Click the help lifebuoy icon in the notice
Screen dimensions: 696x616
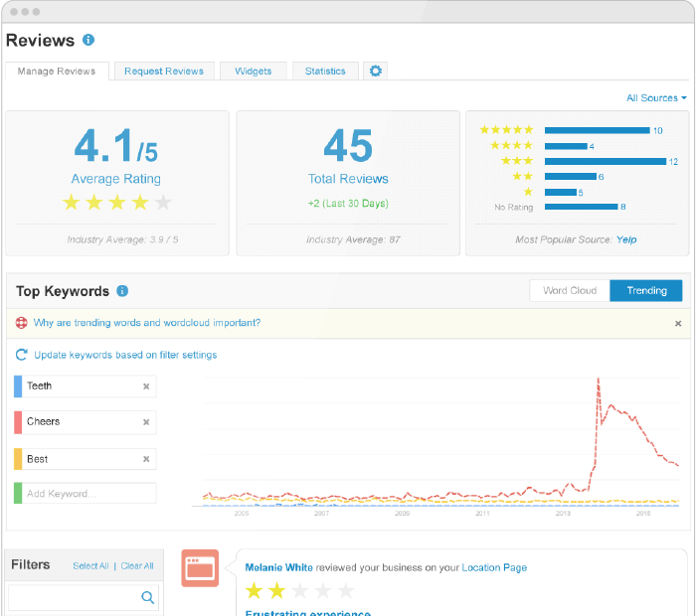[22, 323]
